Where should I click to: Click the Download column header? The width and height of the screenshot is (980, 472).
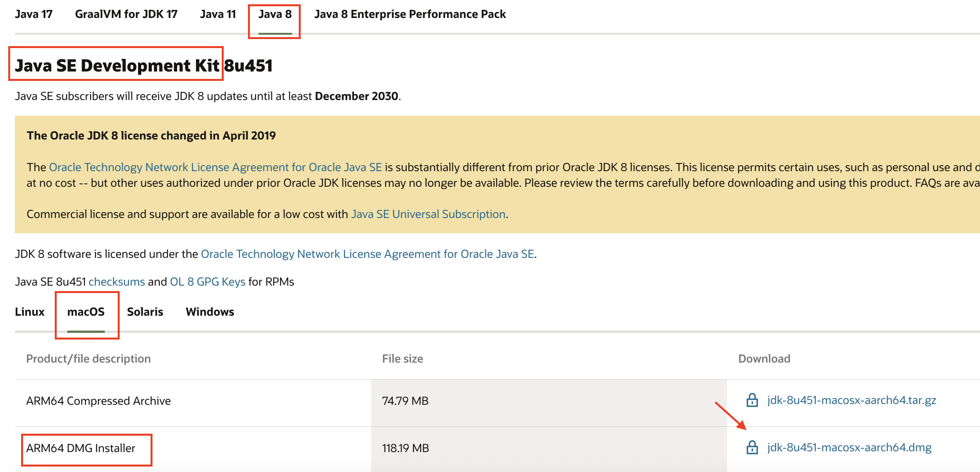[x=764, y=359]
